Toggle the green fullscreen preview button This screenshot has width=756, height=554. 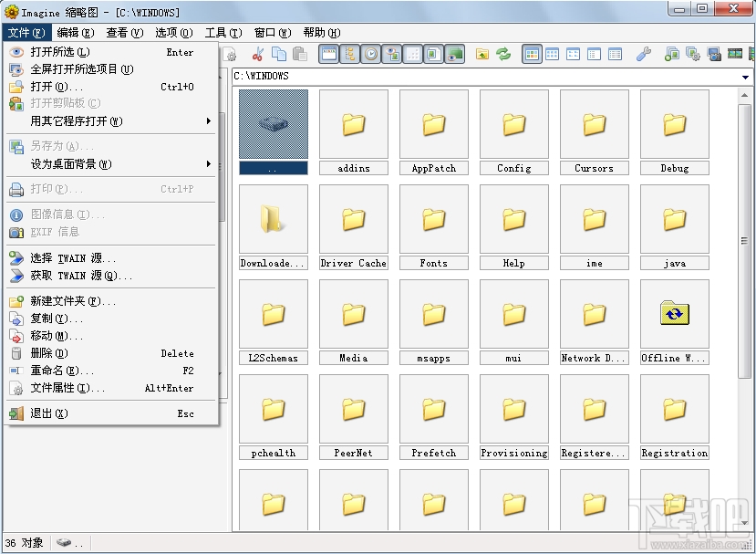coord(454,54)
